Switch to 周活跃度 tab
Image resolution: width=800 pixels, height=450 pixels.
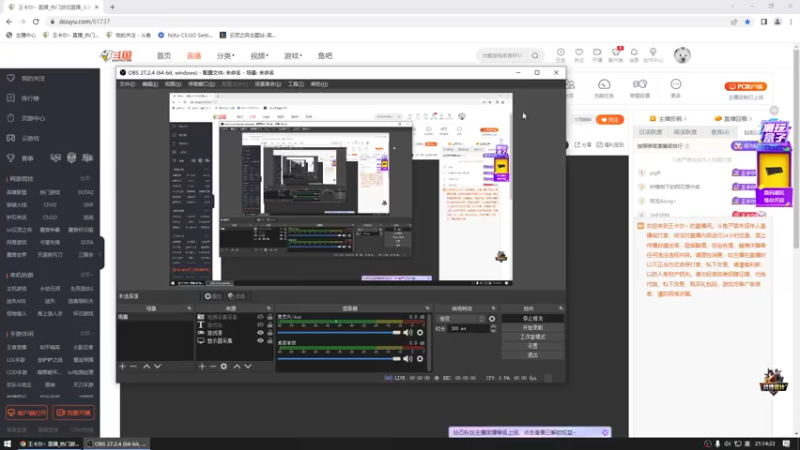(685, 132)
